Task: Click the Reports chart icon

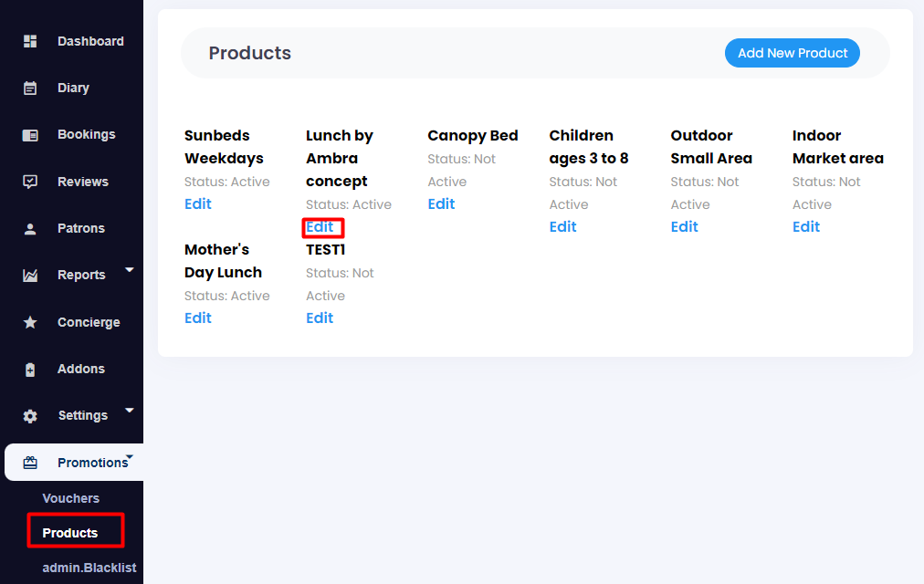Action: [x=30, y=276]
